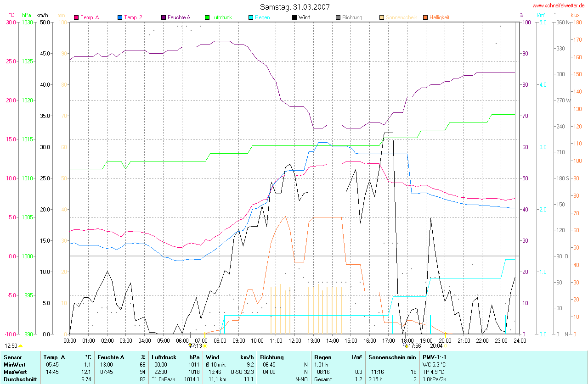Click the 3:15 h sunshine duration value

(376, 379)
